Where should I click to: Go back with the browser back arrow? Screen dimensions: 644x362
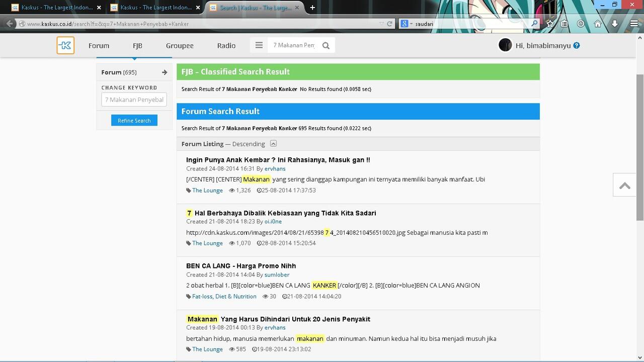[10, 24]
